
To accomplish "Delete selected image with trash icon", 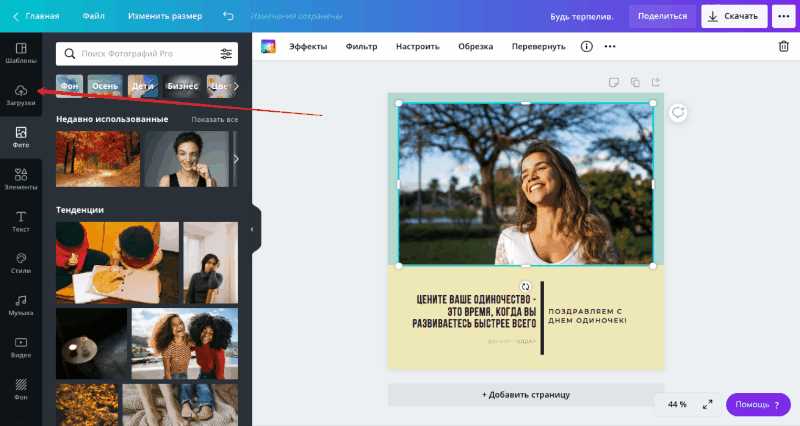I will [x=784, y=46].
